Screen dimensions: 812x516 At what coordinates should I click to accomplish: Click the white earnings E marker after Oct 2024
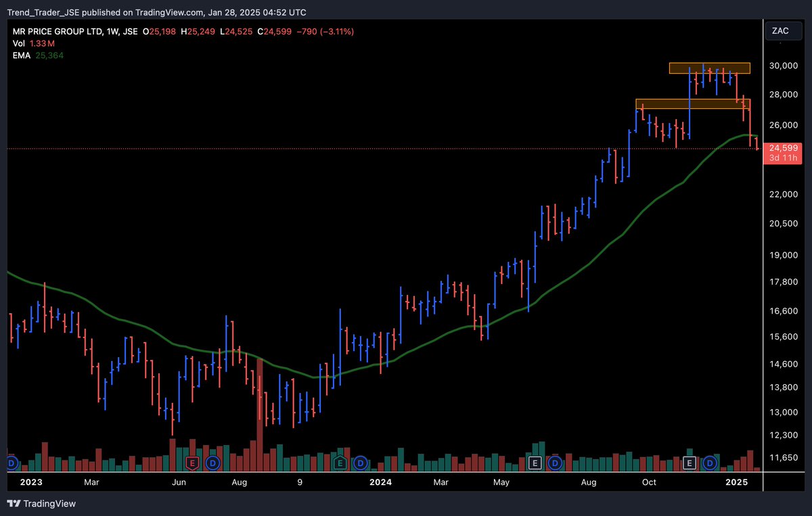(690, 463)
